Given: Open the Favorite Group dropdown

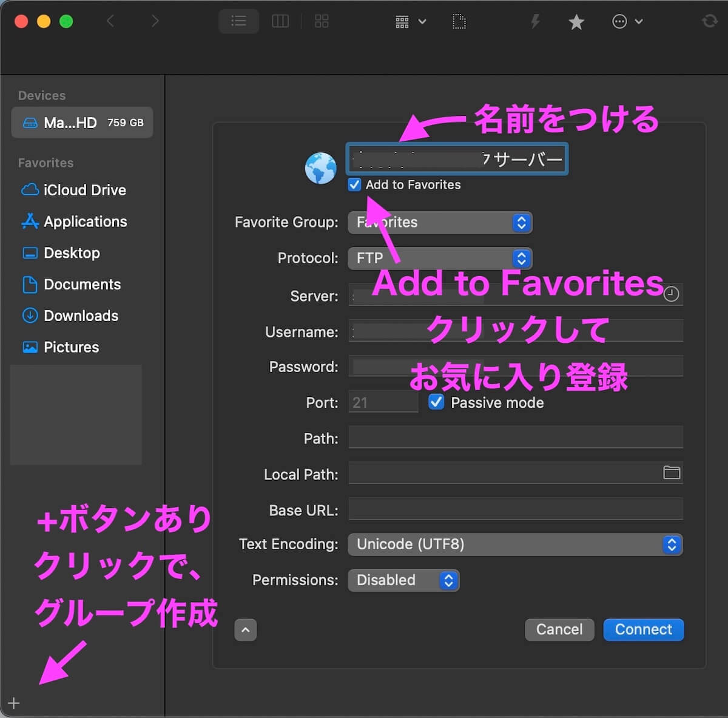Looking at the screenshot, I should (440, 222).
